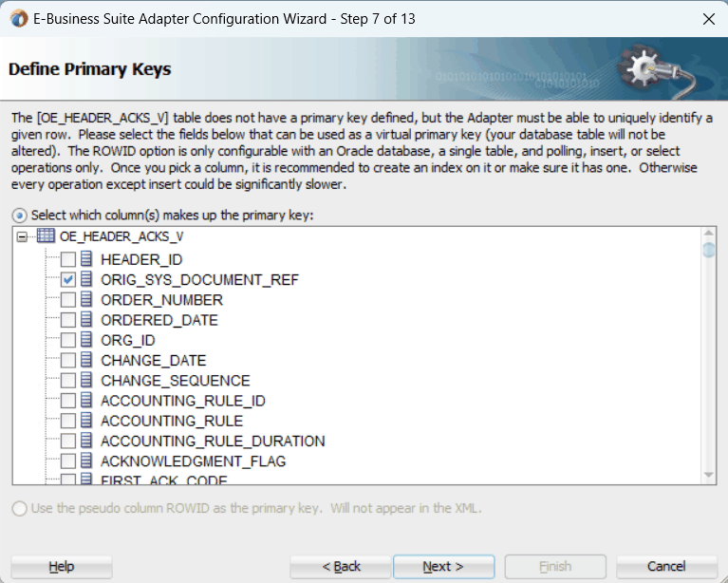Click the column icon beside ORDER_NUMBER
This screenshot has height=583, width=728.
(86, 299)
